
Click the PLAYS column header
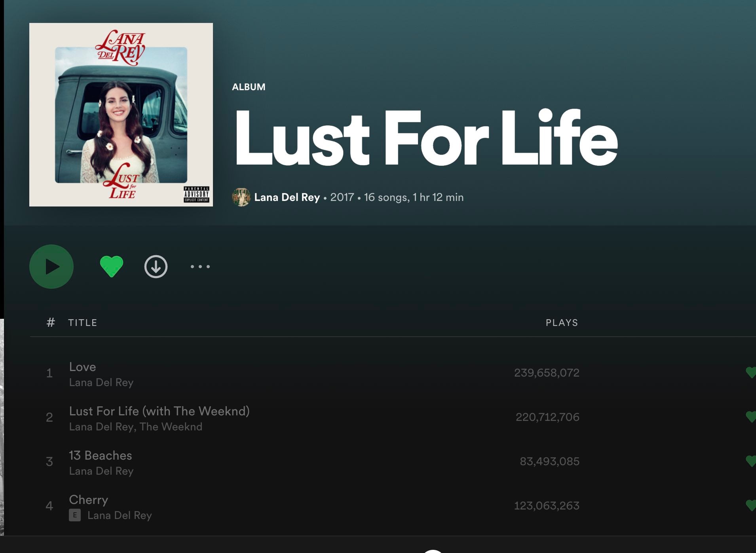562,323
